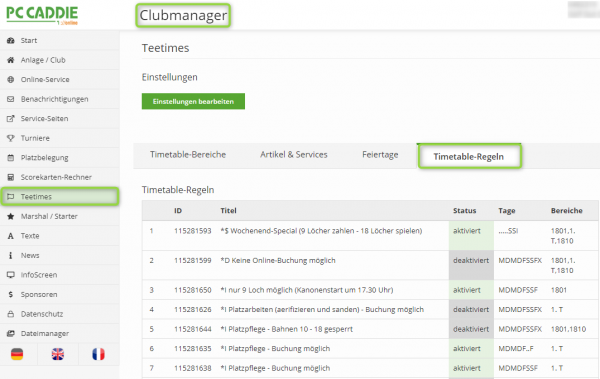
Task: Click the German flag language icon
Action: [17, 354]
